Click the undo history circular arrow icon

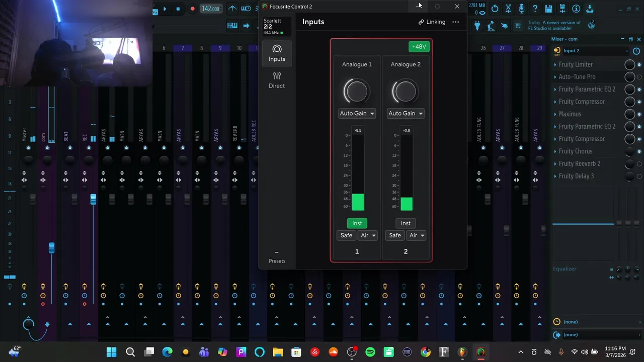point(495,9)
